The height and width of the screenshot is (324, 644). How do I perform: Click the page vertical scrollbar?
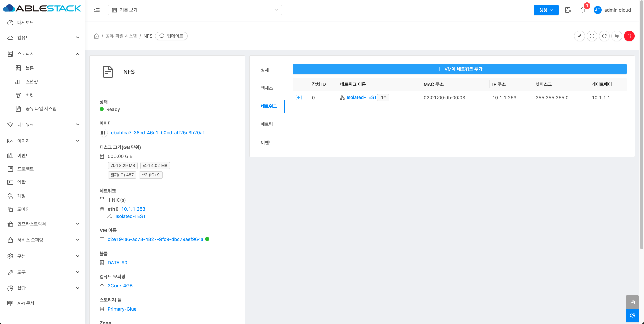click(641, 134)
